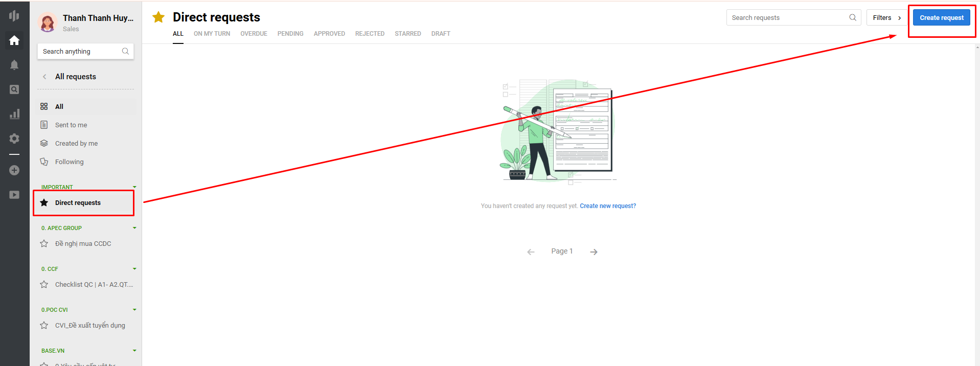The image size is (980, 366).
Task: Click the Base logo icon at top
Action: [14, 15]
